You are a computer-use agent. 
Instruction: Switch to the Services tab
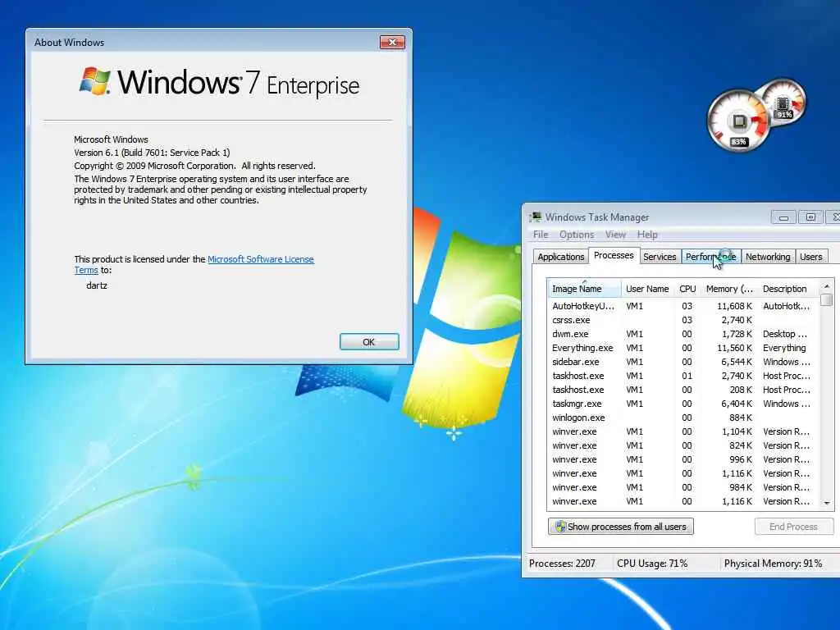tap(660, 257)
